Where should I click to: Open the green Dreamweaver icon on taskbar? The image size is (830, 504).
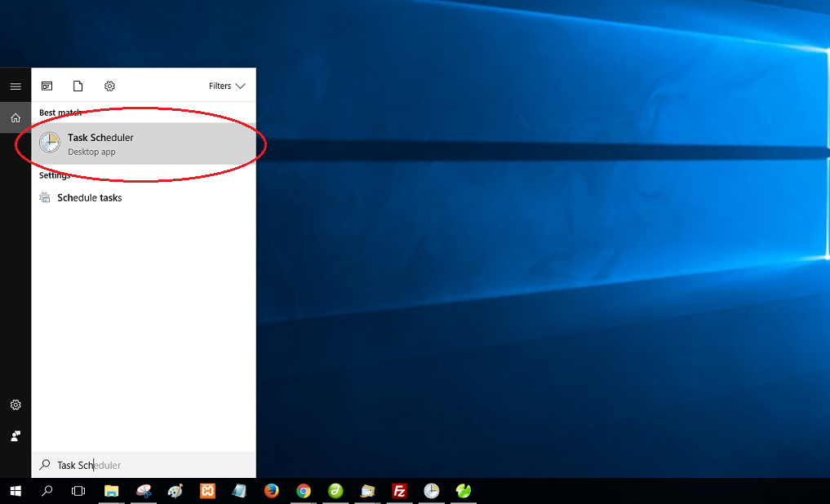point(335,491)
